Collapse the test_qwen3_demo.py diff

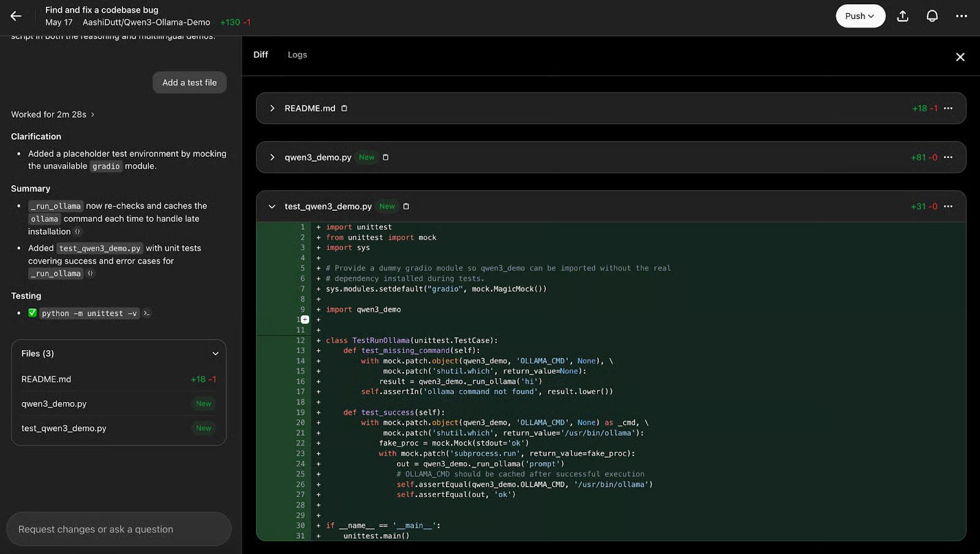tap(271, 207)
